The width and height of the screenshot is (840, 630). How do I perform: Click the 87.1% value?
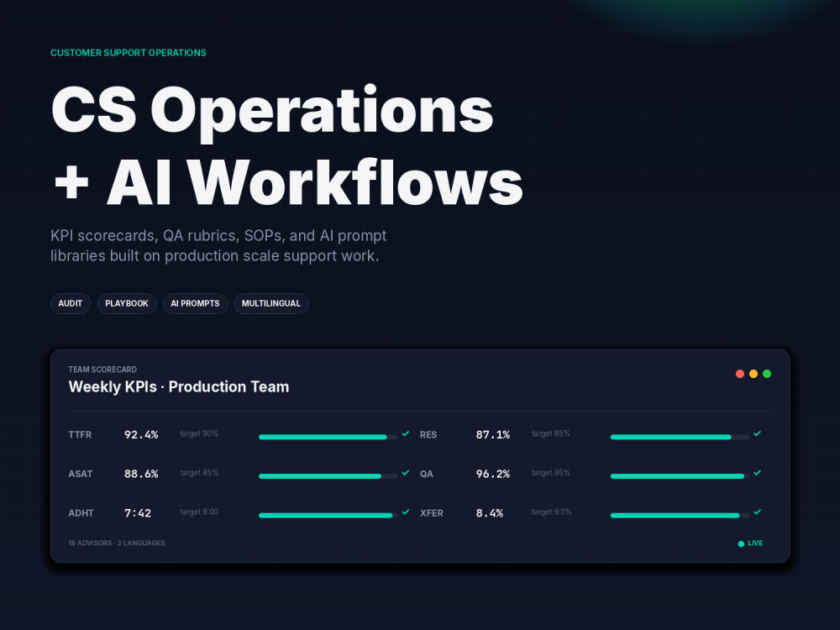tap(493, 434)
